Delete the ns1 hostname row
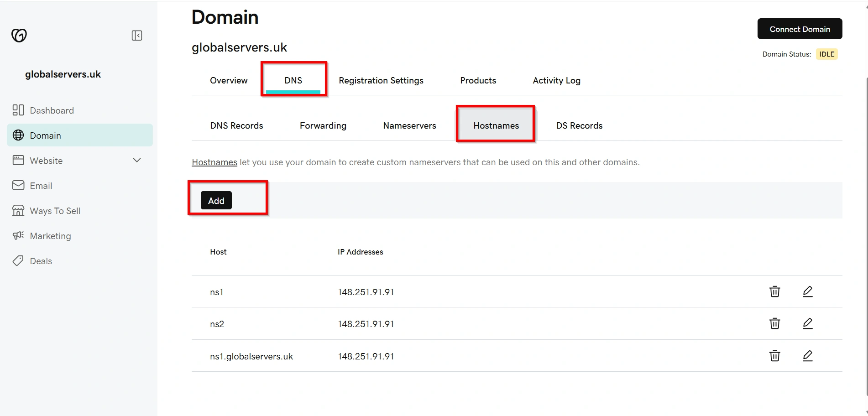This screenshot has height=416, width=868. click(775, 291)
